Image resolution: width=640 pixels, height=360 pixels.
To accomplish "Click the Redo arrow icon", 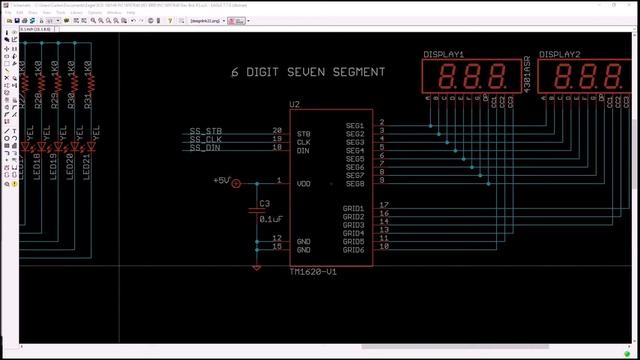I will pyautogui.click(x=141, y=21).
